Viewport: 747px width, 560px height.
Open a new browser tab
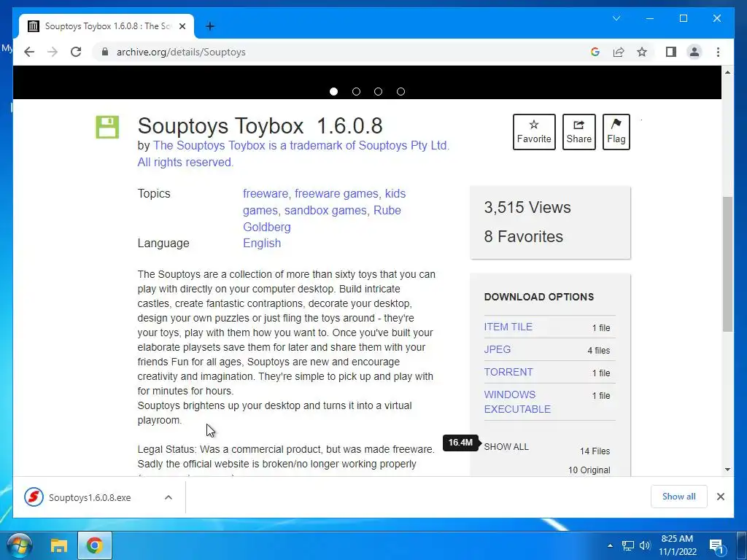[210, 26]
